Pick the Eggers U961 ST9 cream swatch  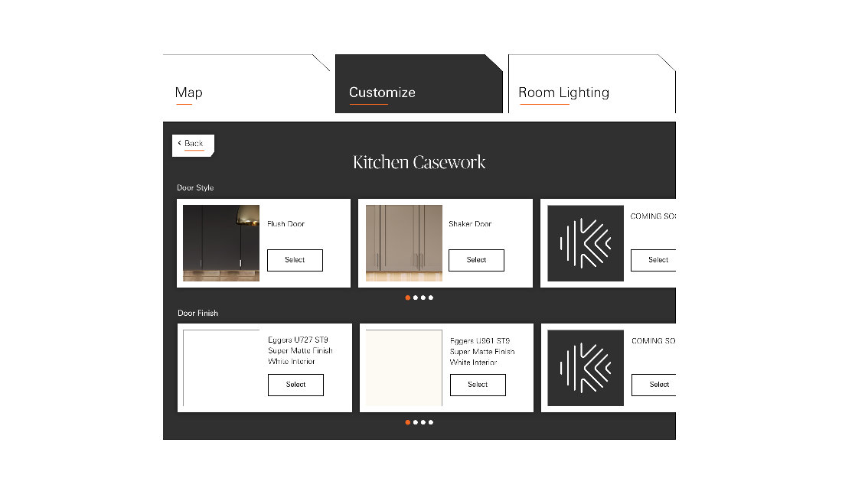[x=404, y=368]
